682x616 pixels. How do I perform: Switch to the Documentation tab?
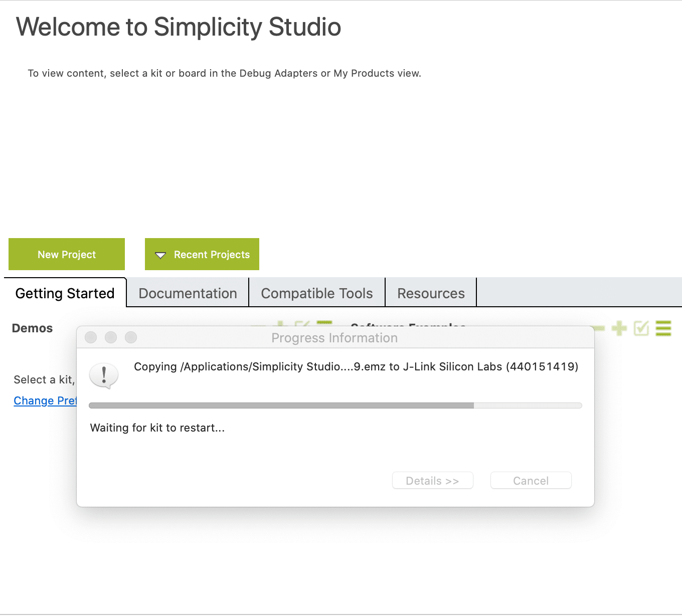[188, 293]
